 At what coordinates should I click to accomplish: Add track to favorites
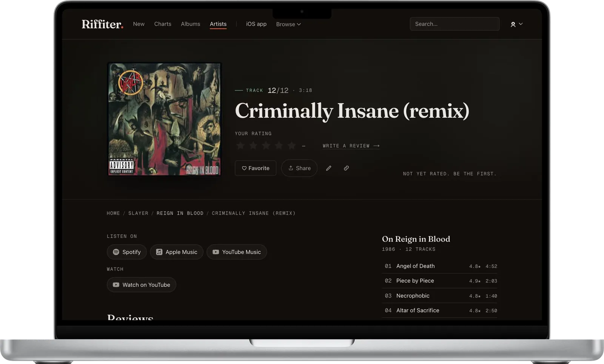(x=256, y=168)
